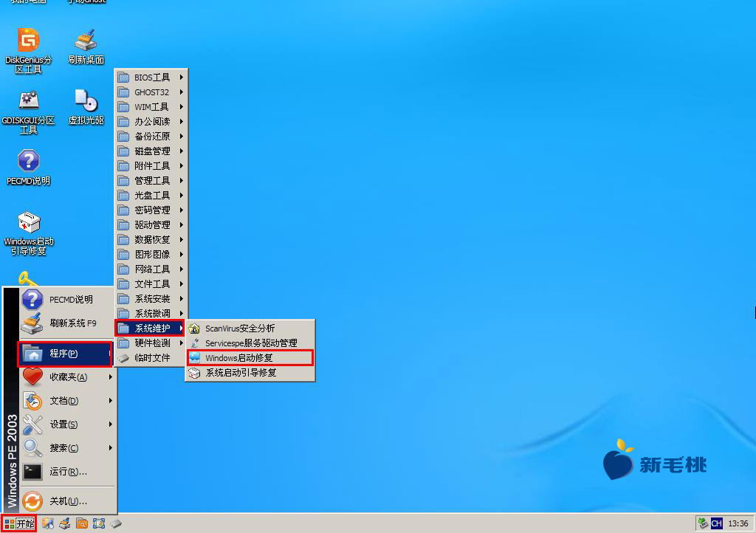This screenshot has width=756, height=533.
Task: Click the folder-search quick launch taskbar icon
Action: coord(82,523)
